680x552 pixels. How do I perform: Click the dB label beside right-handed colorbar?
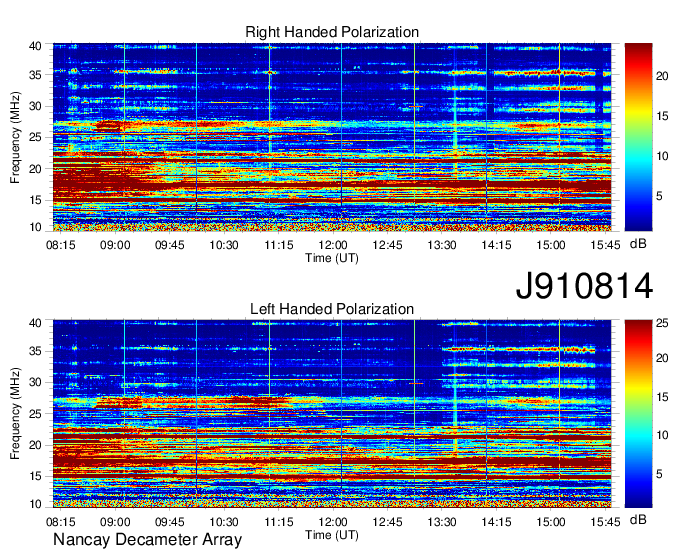(x=638, y=244)
